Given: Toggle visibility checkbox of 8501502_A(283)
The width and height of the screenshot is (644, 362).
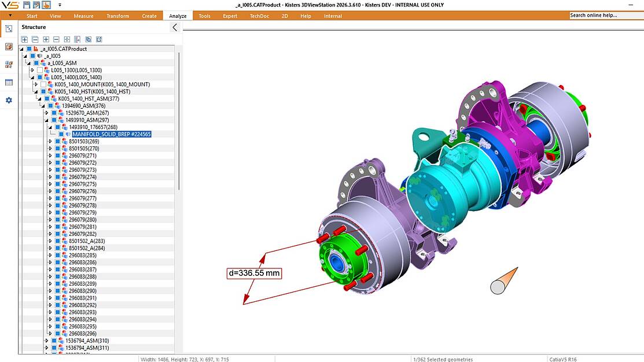Looking at the screenshot, I should pos(57,241).
